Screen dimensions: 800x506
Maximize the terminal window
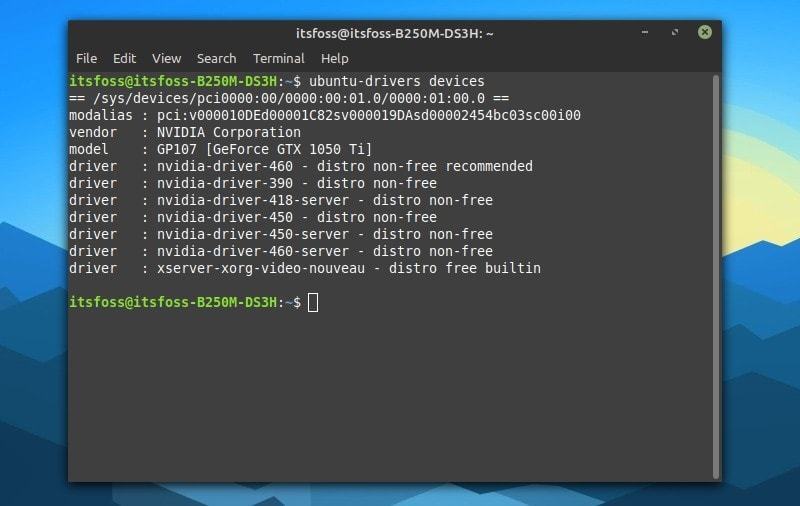(x=676, y=32)
